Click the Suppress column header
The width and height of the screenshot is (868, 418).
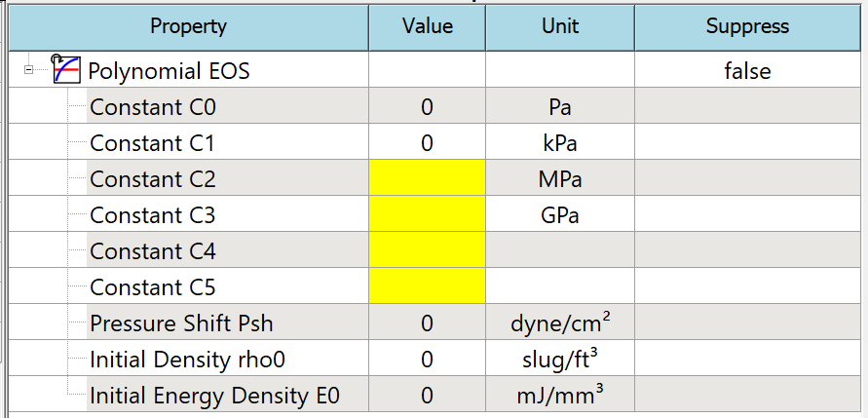coord(747,26)
